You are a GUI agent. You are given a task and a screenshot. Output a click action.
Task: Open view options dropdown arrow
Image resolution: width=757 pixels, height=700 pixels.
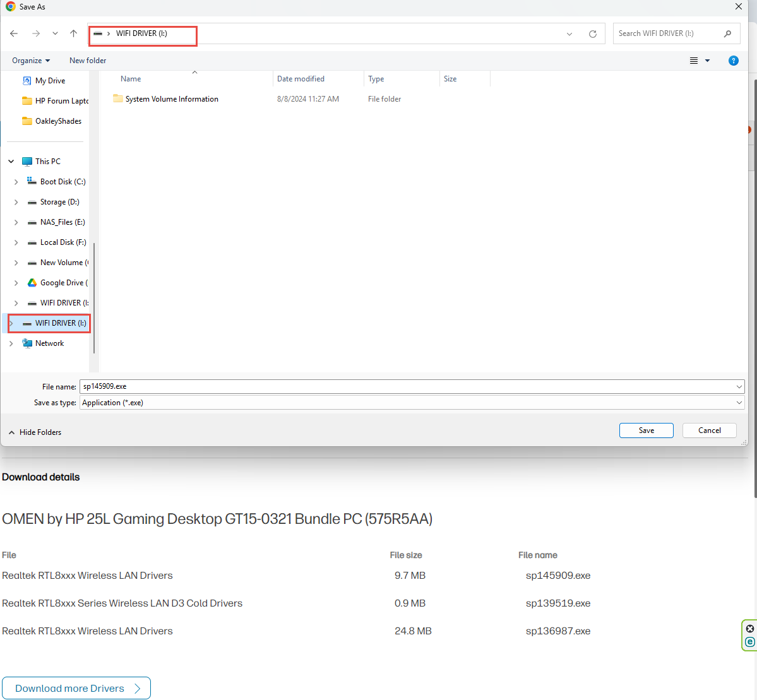[x=707, y=61]
